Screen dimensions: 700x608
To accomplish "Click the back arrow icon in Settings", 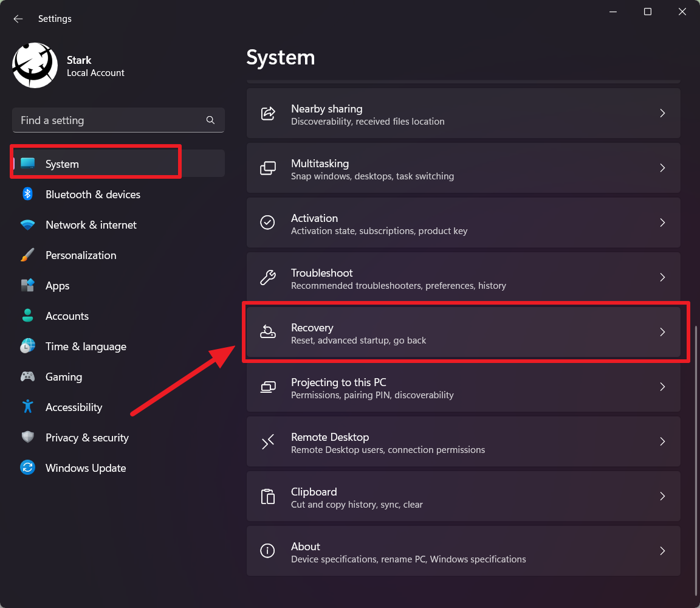I will [18, 19].
